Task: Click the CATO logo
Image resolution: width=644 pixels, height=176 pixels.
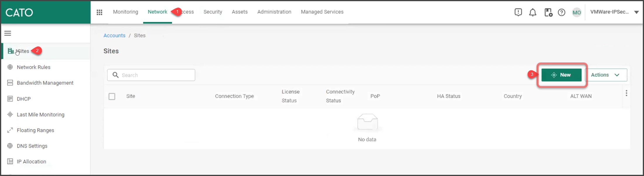Action: pyautogui.click(x=19, y=12)
